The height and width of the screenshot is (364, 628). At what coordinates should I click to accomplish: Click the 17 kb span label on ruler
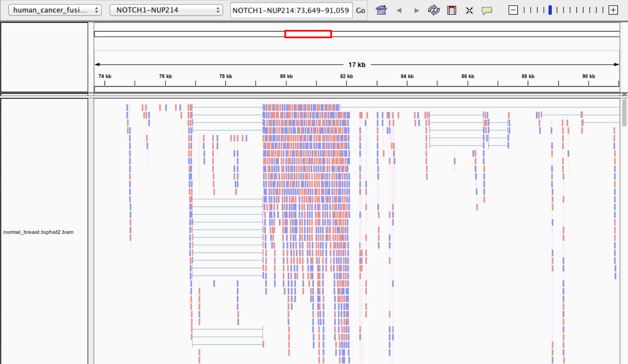click(x=357, y=65)
